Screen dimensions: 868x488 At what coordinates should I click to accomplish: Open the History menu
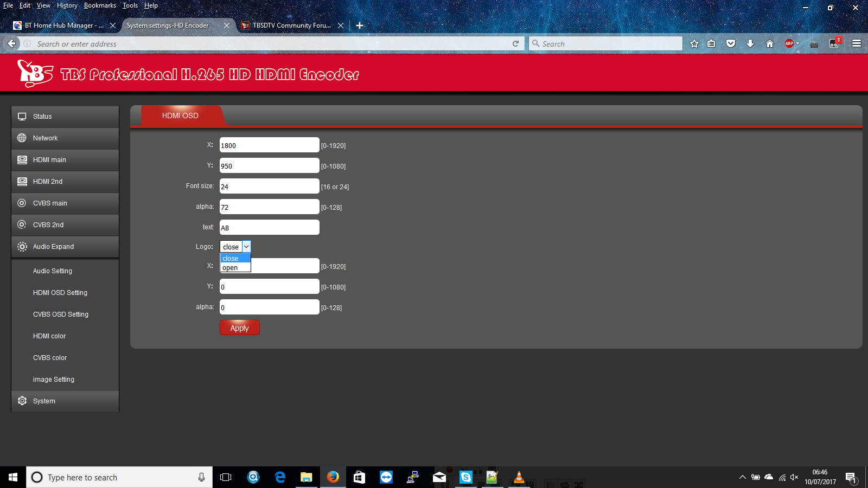tap(67, 5)
